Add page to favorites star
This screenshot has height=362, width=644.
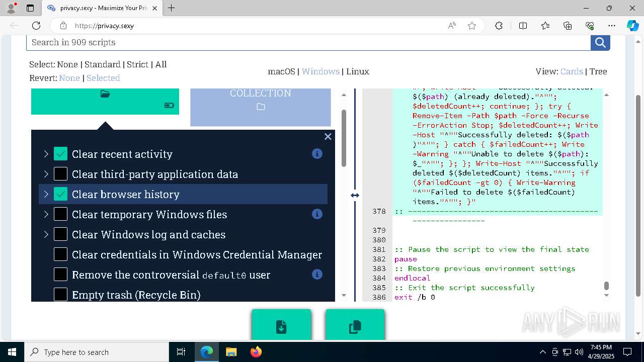coord(472,26)
